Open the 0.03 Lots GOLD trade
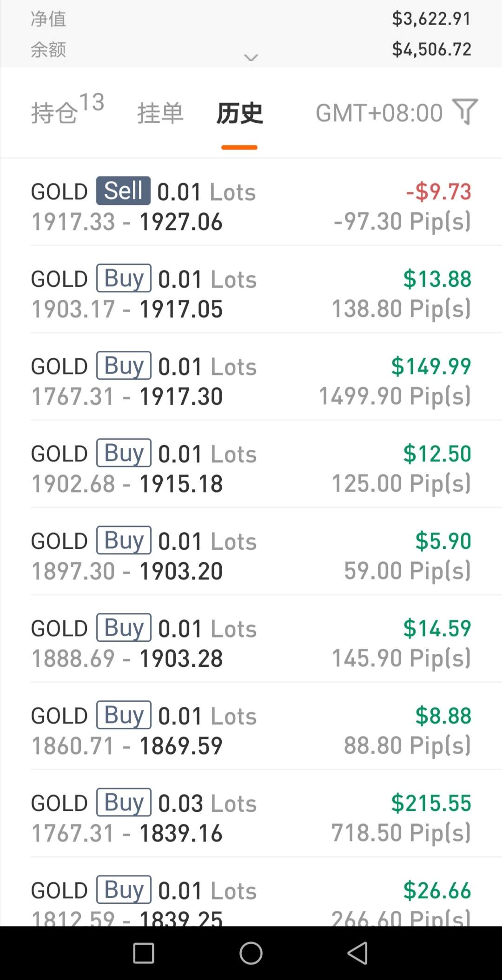Screen dimensions: 502x980 [251, 817]
